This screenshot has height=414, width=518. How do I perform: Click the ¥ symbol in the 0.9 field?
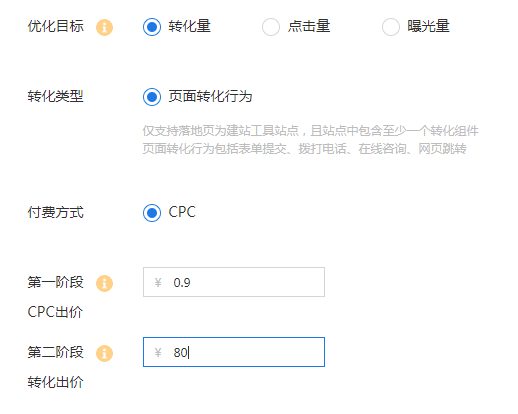158,283
